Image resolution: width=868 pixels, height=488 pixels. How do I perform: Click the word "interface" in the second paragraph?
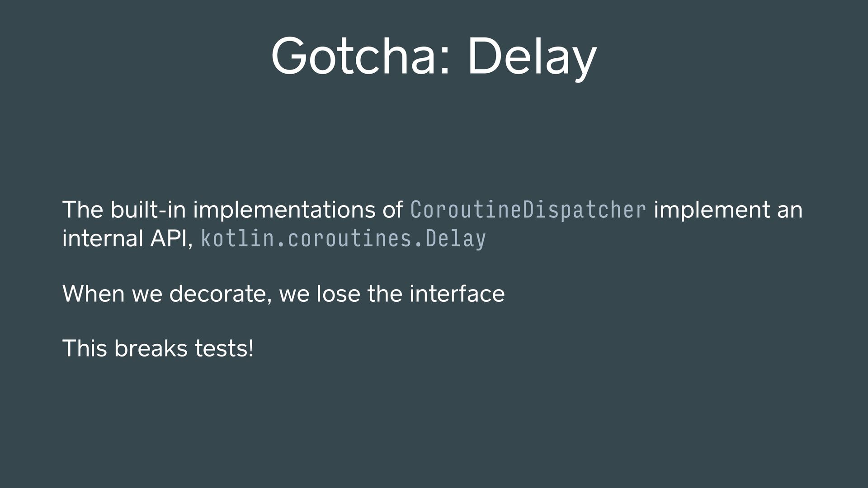(x=457, y=294)
